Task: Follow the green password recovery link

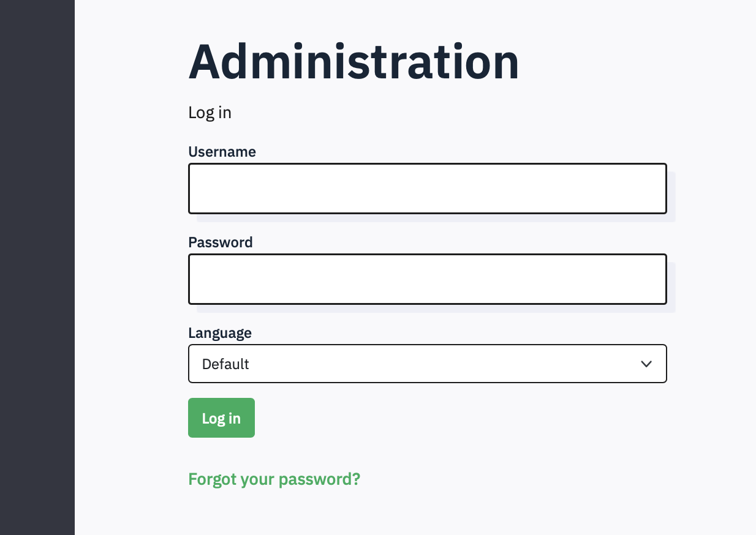Action: point(274,479)
